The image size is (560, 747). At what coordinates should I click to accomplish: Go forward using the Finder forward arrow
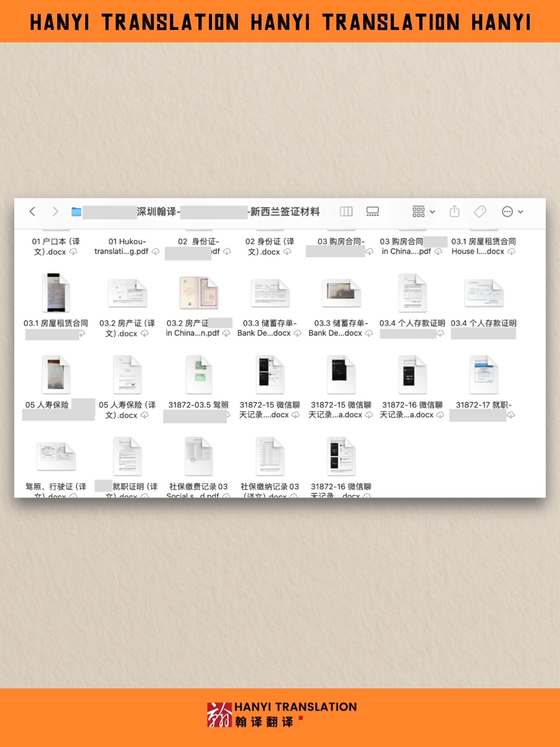click(55, 211)
